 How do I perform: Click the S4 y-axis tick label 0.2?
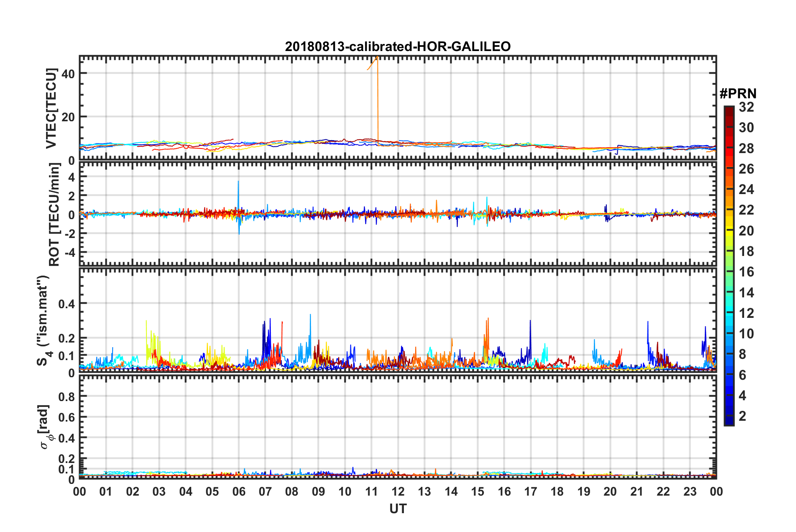point(67,338)
